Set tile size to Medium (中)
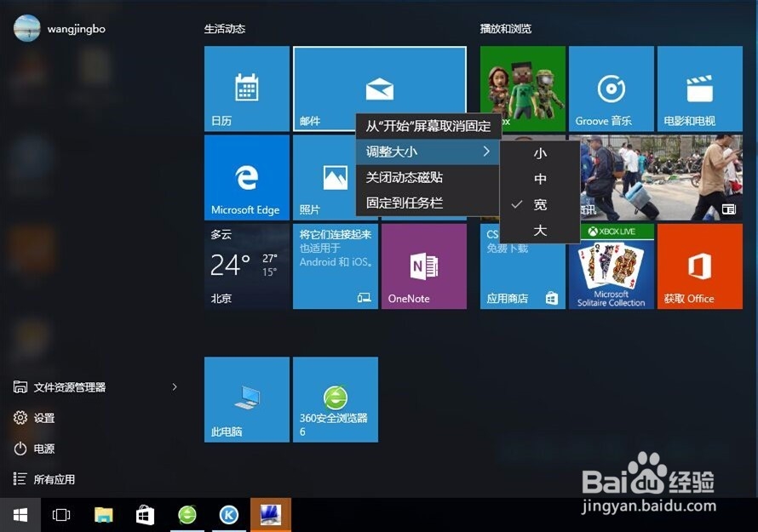The height and width of the screenshot is (532, 758). pos(540,180)
